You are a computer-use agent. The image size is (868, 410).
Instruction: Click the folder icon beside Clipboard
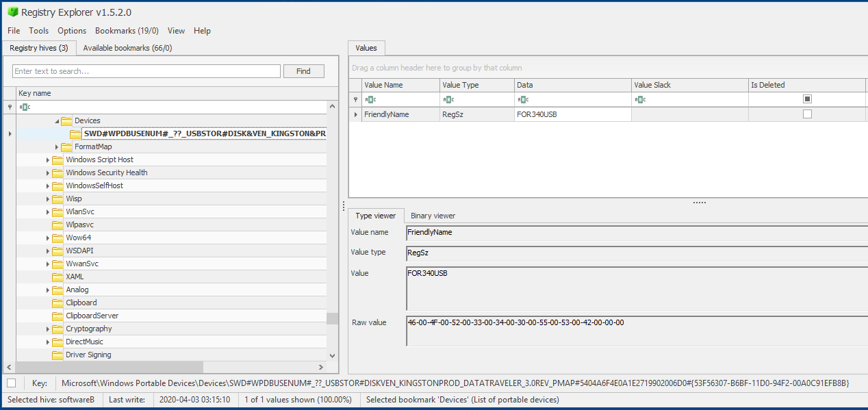58,303
